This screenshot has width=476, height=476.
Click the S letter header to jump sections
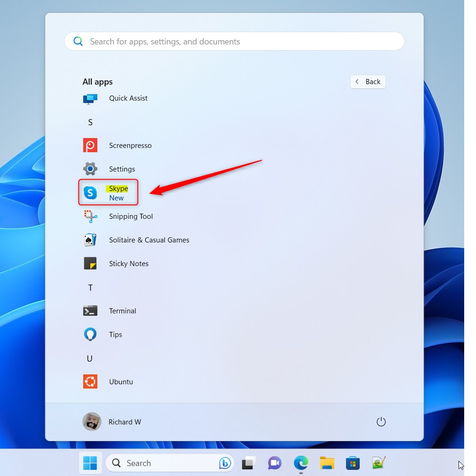click(x=90, y=122)
